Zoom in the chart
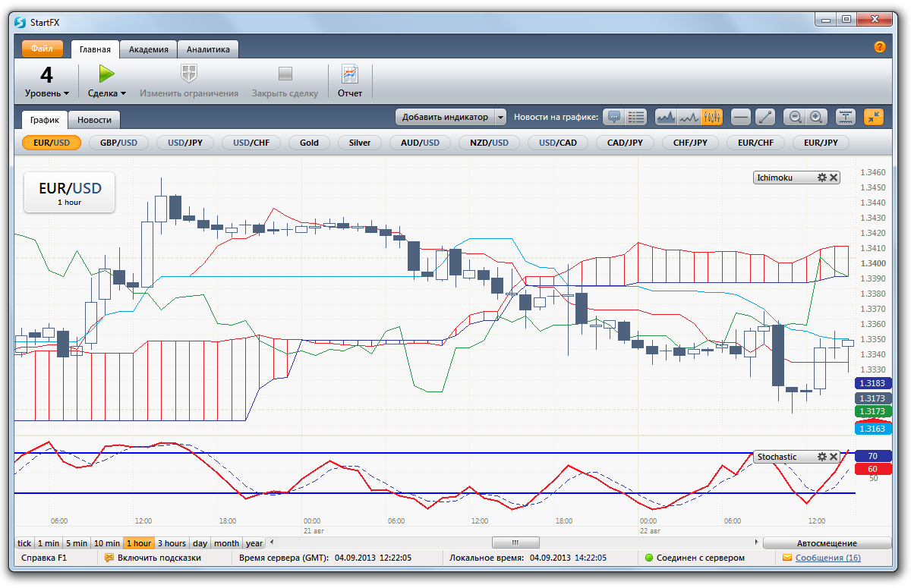Viewport: 911px width, 588px height. [x=816, y=118]
